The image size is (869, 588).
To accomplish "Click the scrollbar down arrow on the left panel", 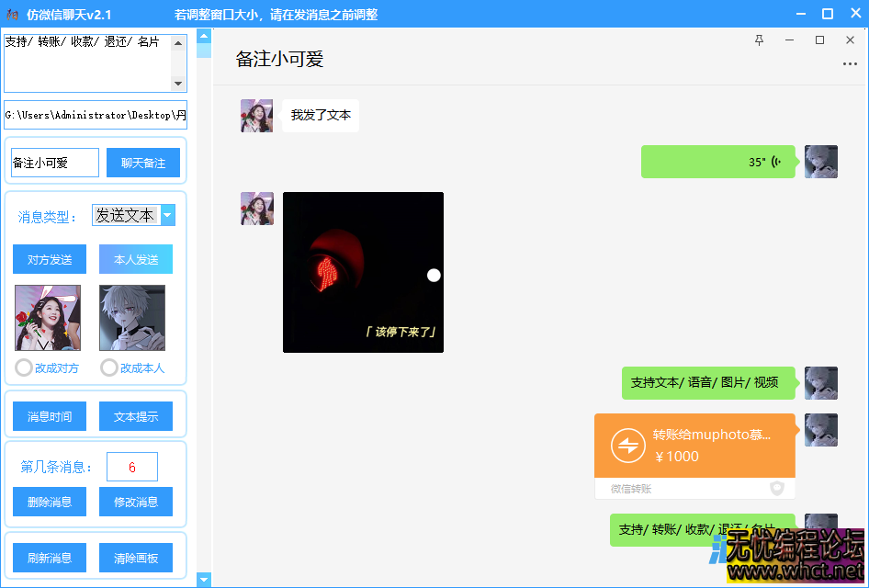I will click(203, 580).
